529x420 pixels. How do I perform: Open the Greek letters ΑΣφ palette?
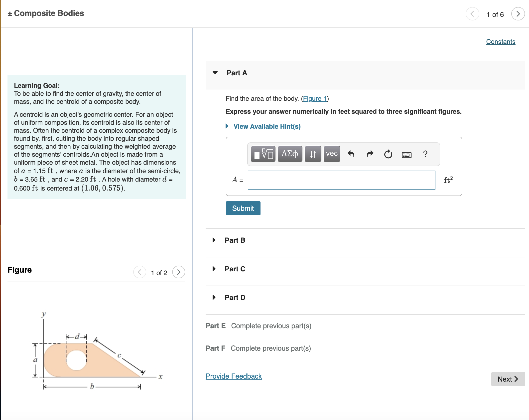pyautogui.click(x=290, y=154)
